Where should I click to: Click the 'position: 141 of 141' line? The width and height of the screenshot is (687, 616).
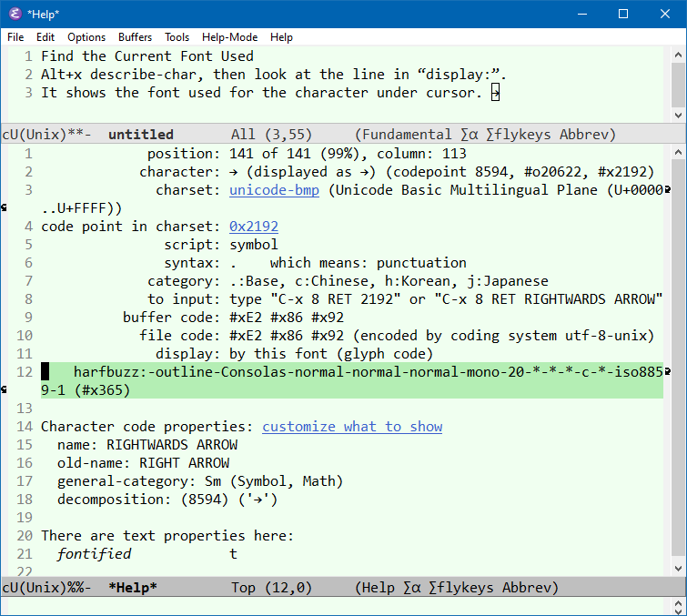(307, 154)
